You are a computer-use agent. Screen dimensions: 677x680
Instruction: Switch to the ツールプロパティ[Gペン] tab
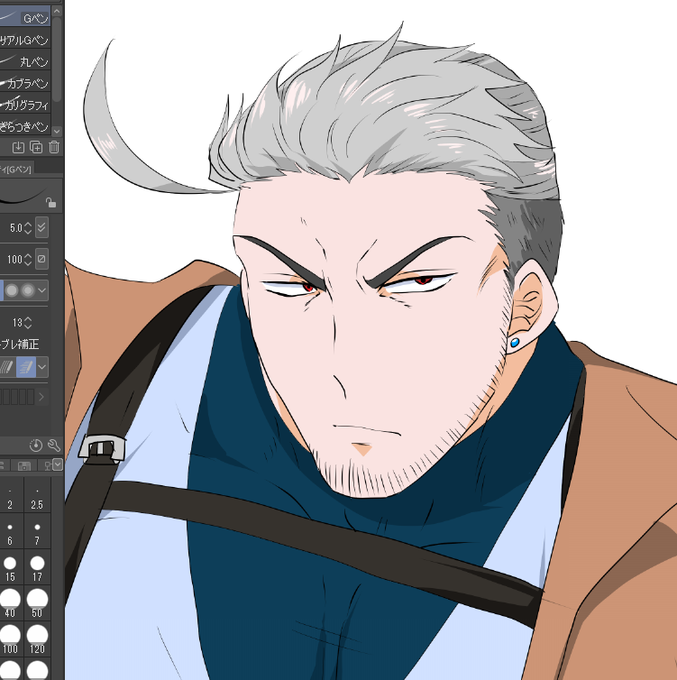point(16,169)
